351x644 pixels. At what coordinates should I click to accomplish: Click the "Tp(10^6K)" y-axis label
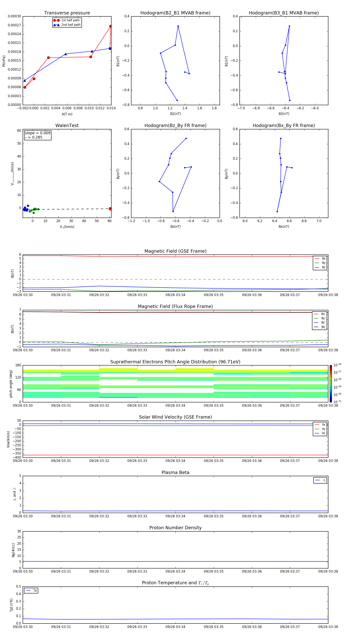pyautogui.click(x=11, y=605)
